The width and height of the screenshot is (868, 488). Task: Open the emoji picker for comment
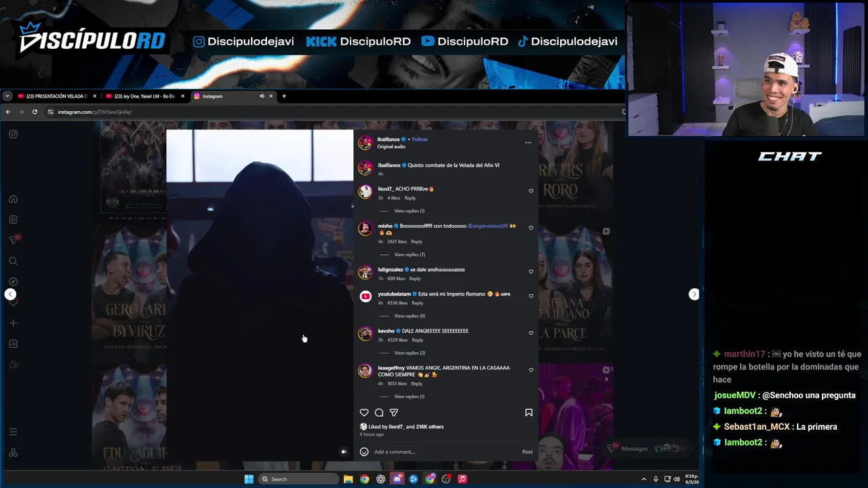(x=364, y=452)
